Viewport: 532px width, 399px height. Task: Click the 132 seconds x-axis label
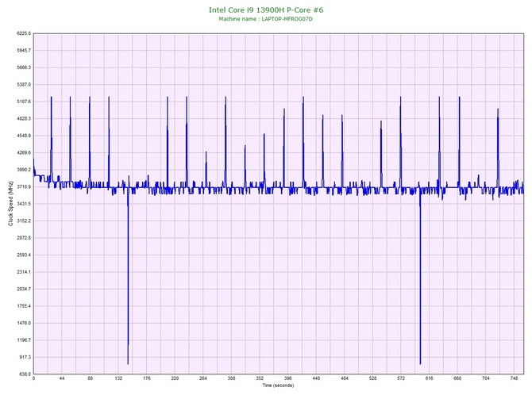click(x=118, y=378)
